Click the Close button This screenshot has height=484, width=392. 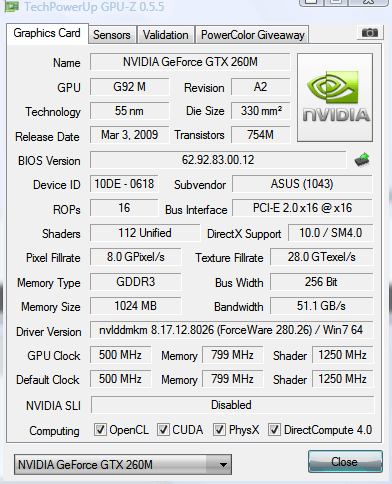click(x=345, y=462)
